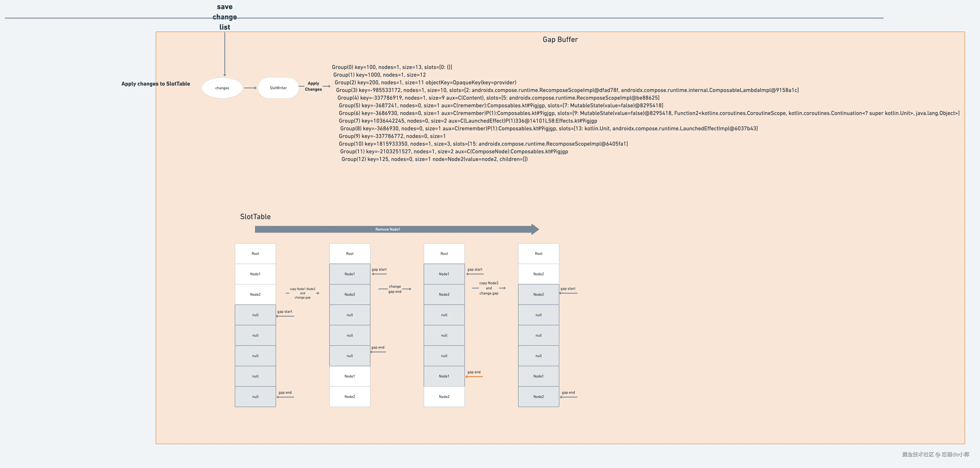Click the 'change gap end' arrow label
Viewport: 980px width, 468px height.
[395, 289]
